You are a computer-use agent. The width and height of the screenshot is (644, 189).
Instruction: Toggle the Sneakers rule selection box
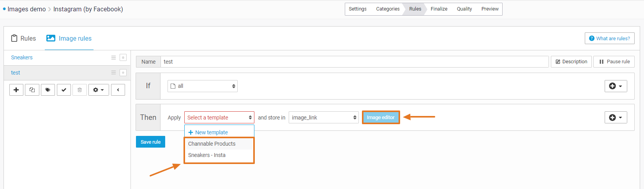point(123,57)
